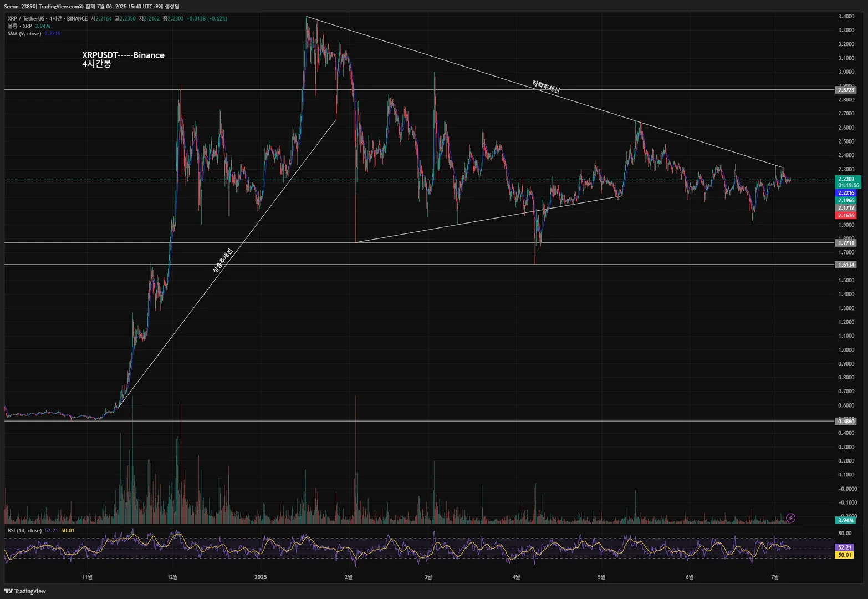Click the open value 2.2164 in the legend

coord(104,19)
